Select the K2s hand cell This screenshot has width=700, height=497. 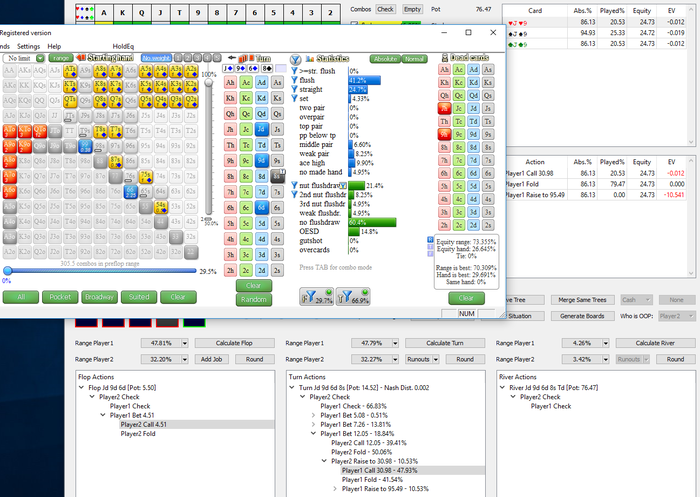[x=191, y=85]
